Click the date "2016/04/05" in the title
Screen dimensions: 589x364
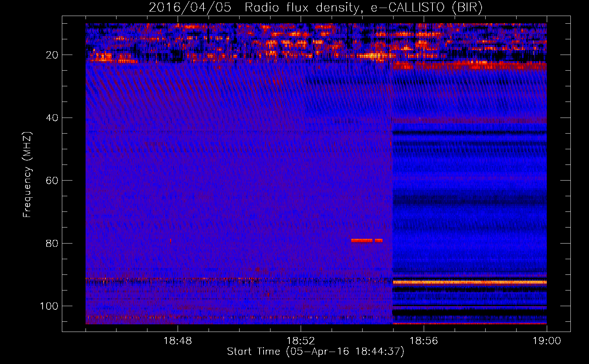coord(190,8)
